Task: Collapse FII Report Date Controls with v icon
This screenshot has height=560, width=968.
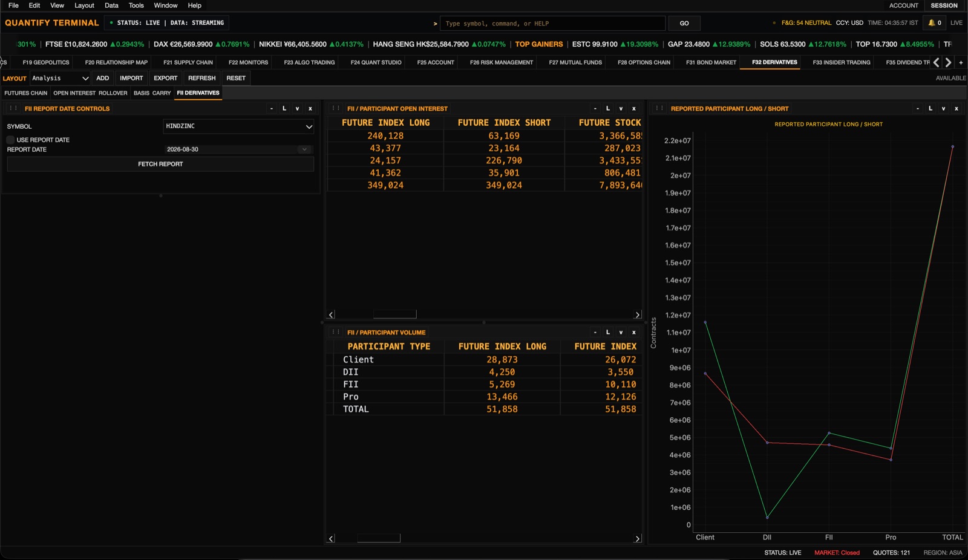Action: point(297,109)
